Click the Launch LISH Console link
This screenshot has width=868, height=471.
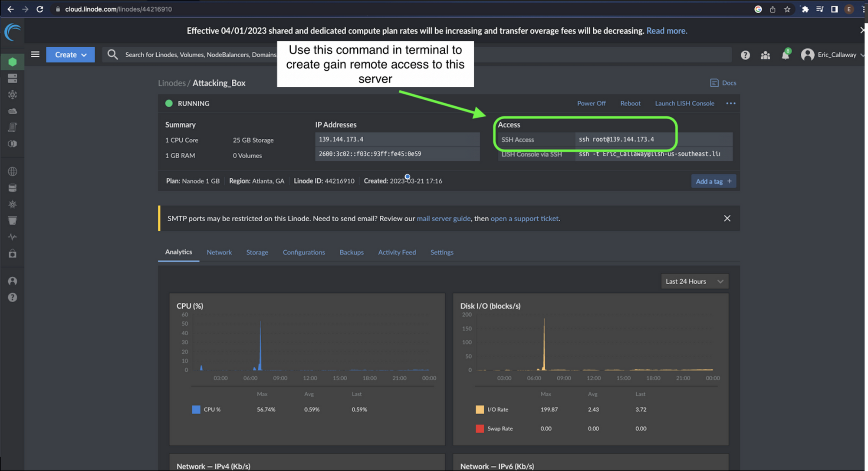click(684, 103)
